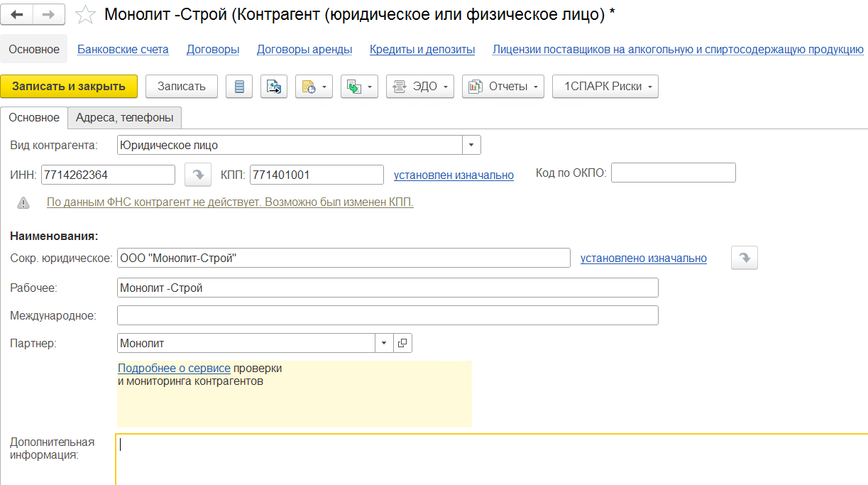Open the Монолит partner card icon

[x=402, y=343]
